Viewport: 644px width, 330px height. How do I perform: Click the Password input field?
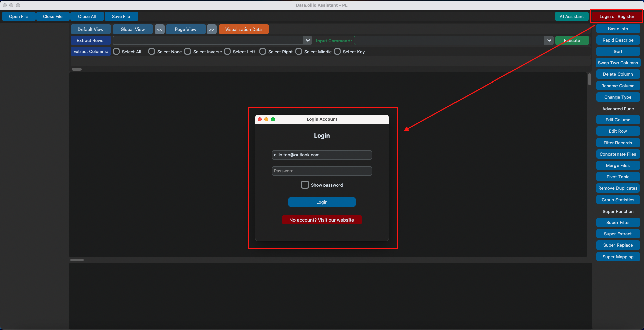[x=322, y=171]
